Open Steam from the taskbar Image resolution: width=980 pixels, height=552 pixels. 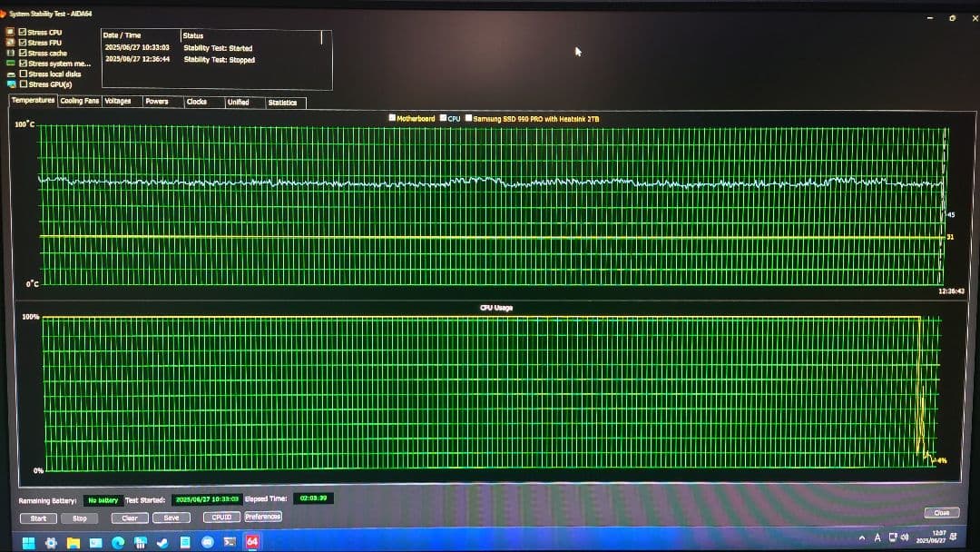(162, 542)
